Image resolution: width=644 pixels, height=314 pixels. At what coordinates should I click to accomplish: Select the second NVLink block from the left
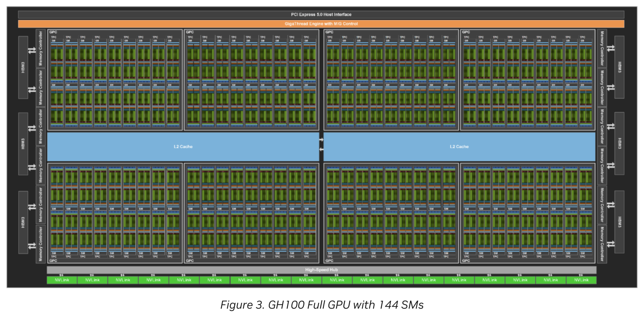point(92,280)
